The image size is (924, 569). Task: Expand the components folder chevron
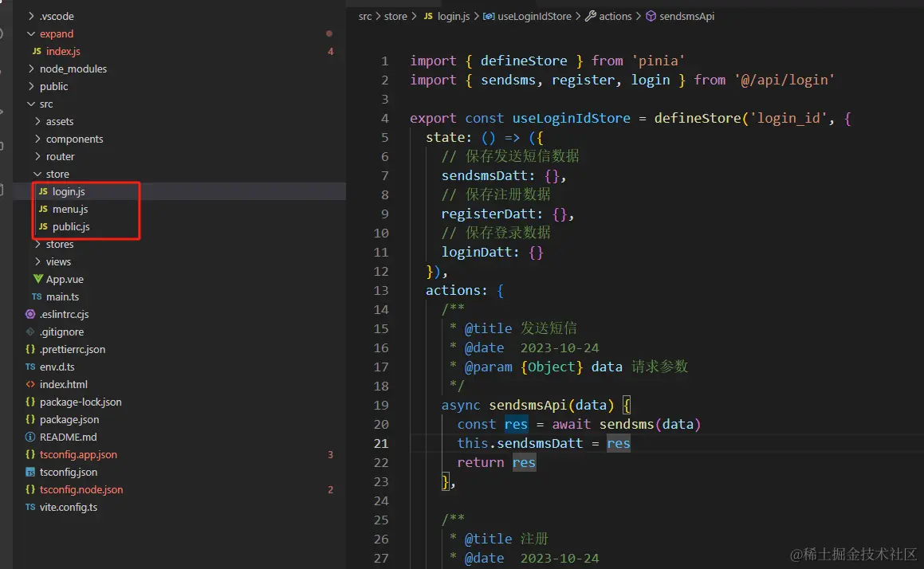click(37, 139)
